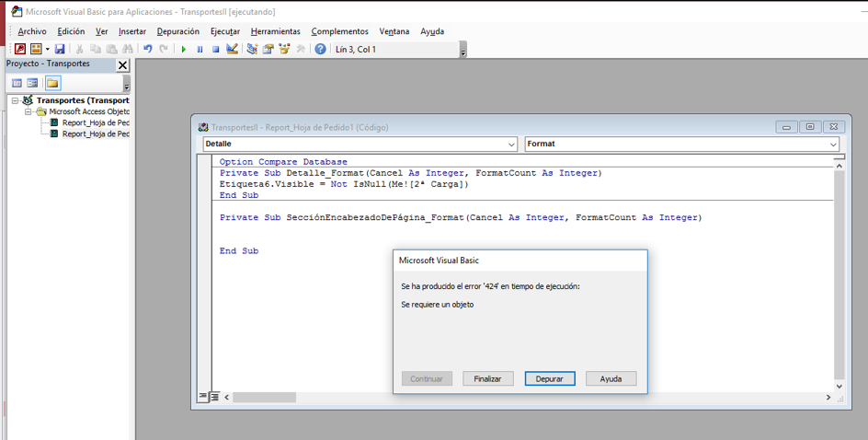Screen dimensions: 868x440
Task: Open the Insert Module dropdown arrow
Action: point(48,50)
